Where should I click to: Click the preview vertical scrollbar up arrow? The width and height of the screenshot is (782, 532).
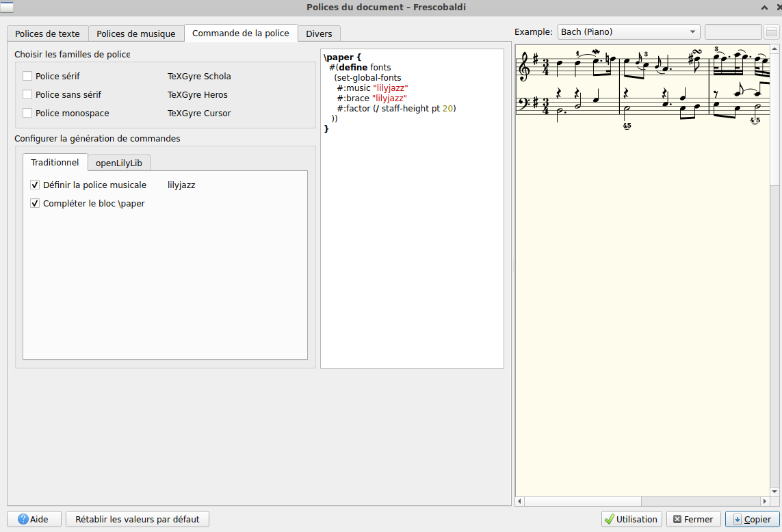tap(774, 49)
